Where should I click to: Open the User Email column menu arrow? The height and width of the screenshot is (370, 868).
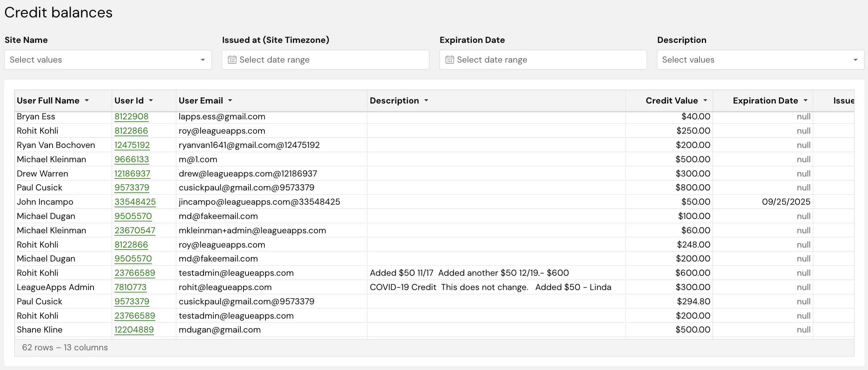tap(230, 100)
